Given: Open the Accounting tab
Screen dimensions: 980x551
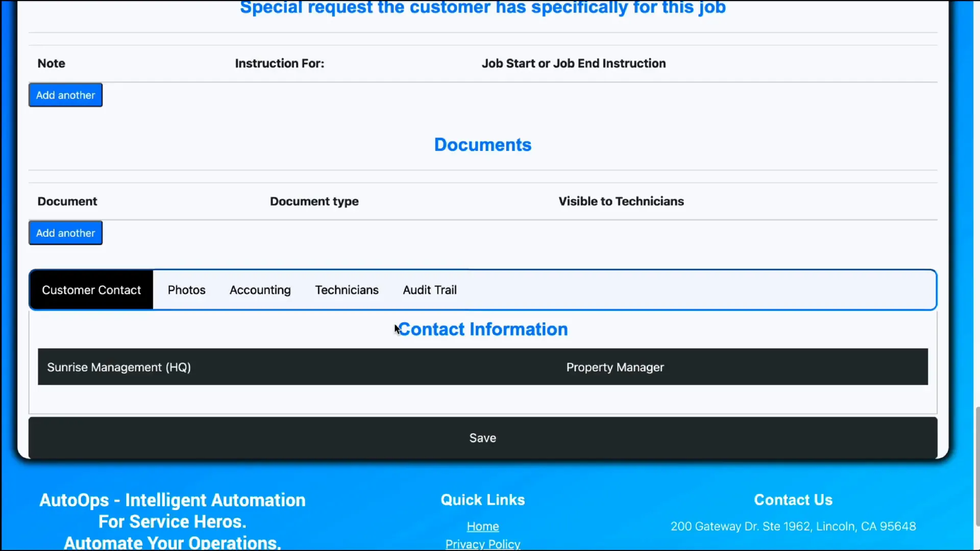Looking at the screenshot, I should [260, 290].
